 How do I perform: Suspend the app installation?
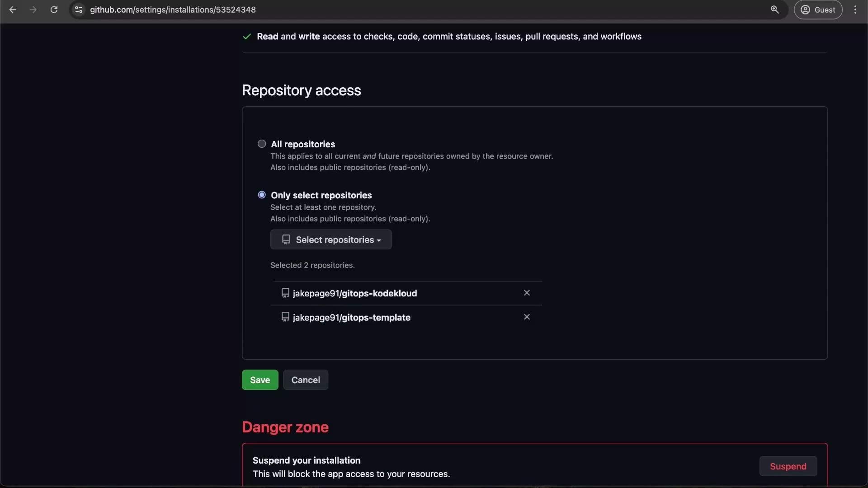pos(788,466)
